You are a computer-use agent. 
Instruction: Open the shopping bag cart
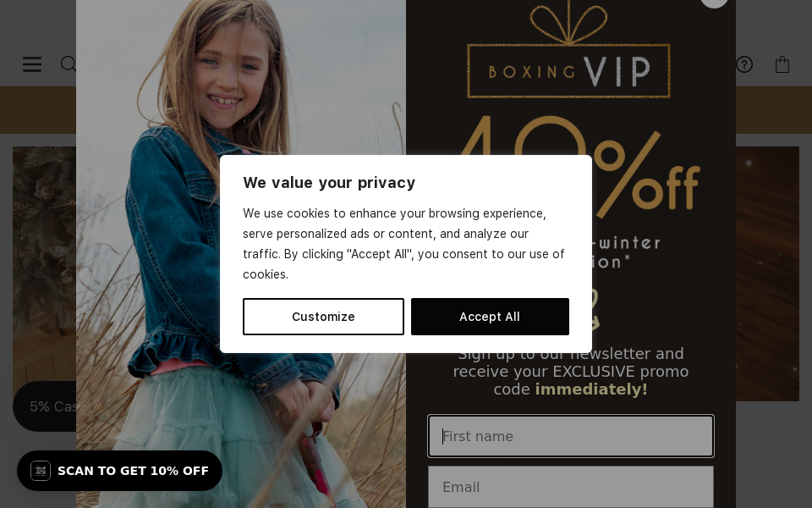coord(782,64)
